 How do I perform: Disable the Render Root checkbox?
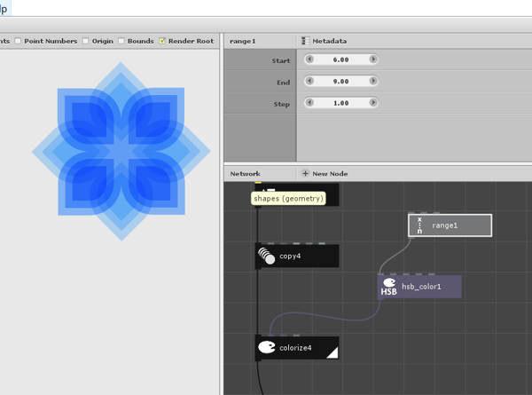tap(162, 41)
